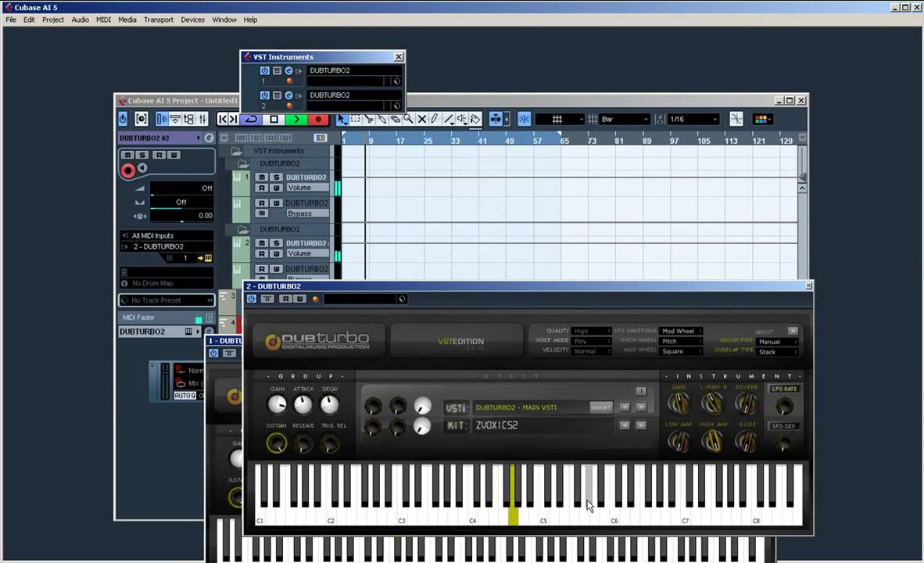Viewport: 924px width, 563px height.
Task: Solo DUBTURBO2 track 1 with S button
Action: (x=276, y=177)
